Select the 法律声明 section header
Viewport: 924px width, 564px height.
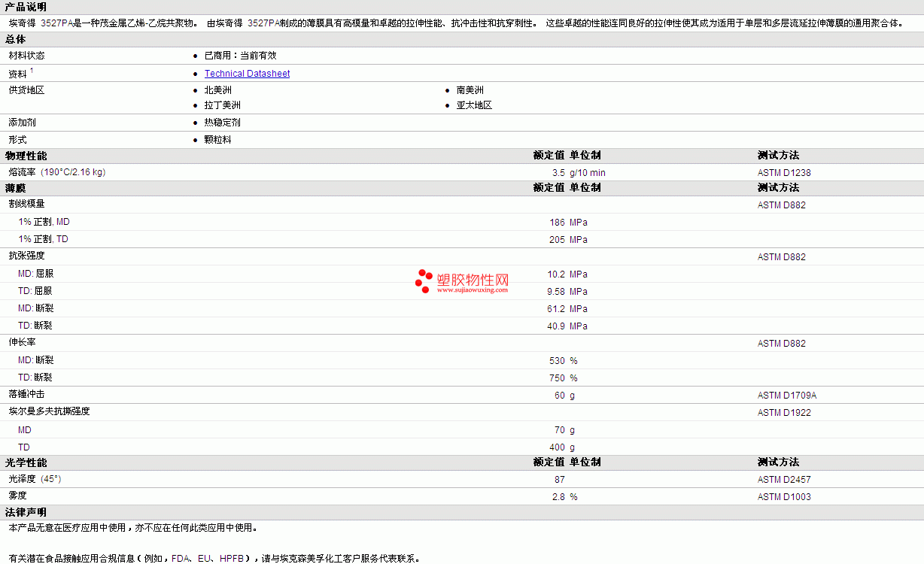pos(26,512)
